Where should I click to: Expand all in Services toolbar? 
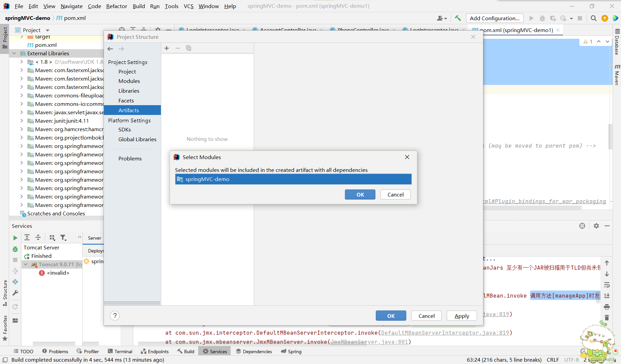point(27,238)
